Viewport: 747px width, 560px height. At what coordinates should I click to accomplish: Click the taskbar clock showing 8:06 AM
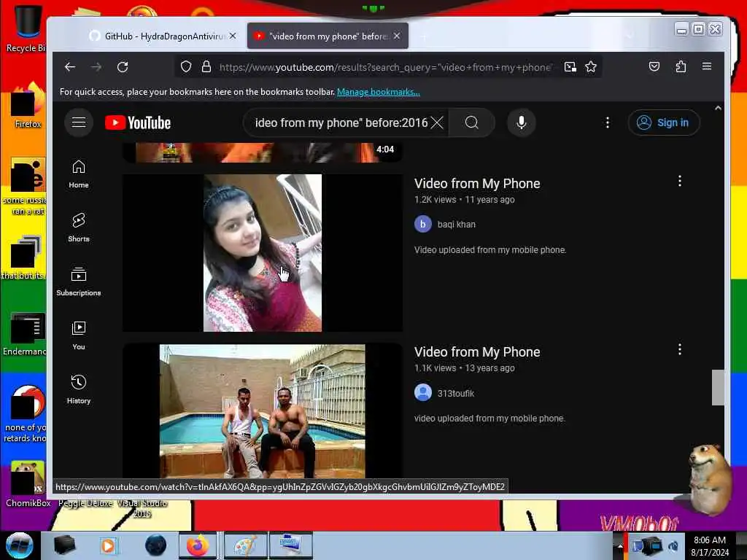pyautogui.click(x=710, y=546)
